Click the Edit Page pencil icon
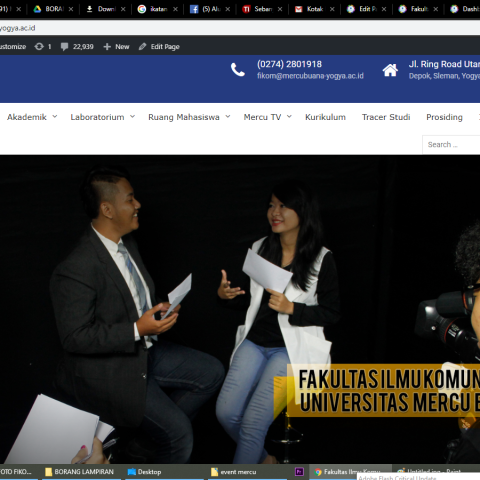Screen dimensions: 480x480 [x=142, y=47]
